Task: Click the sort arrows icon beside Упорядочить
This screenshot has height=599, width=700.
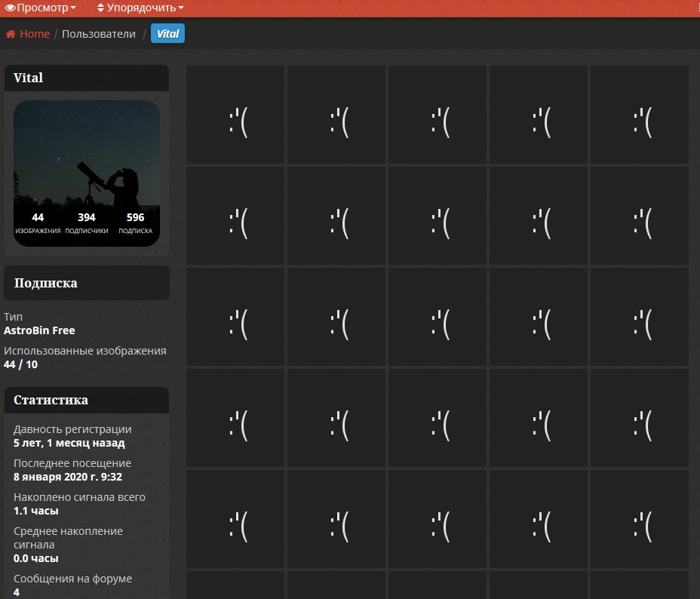Action: (101, 8)
